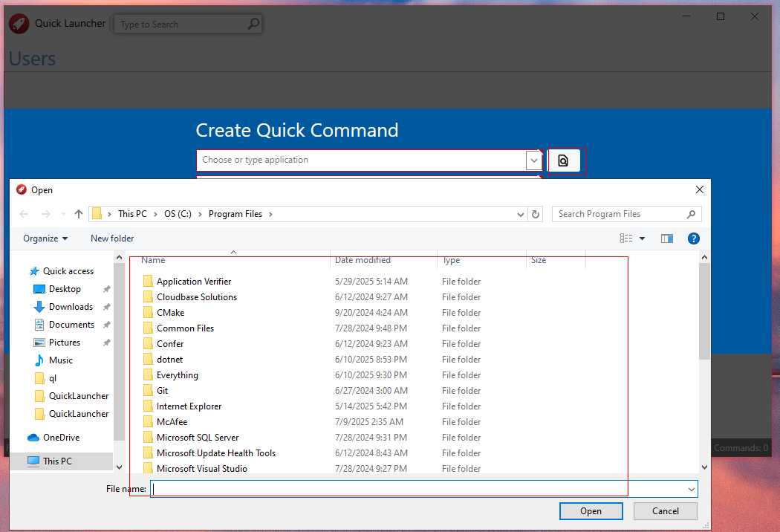Select OneDrive in navigation pane

click(61, 438)
